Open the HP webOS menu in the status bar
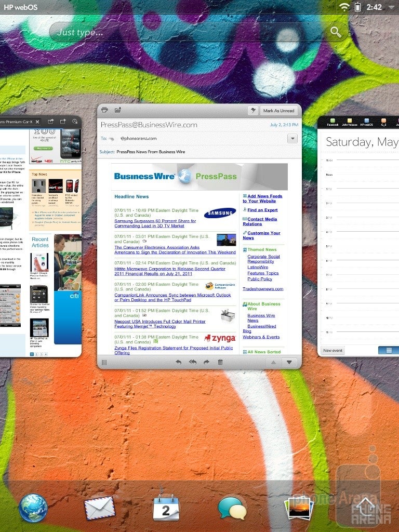399x532 pixels. 21,7
